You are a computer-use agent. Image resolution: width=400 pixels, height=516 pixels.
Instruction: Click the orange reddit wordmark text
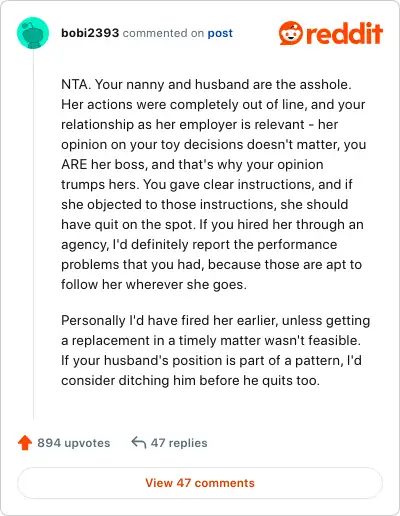344,33
